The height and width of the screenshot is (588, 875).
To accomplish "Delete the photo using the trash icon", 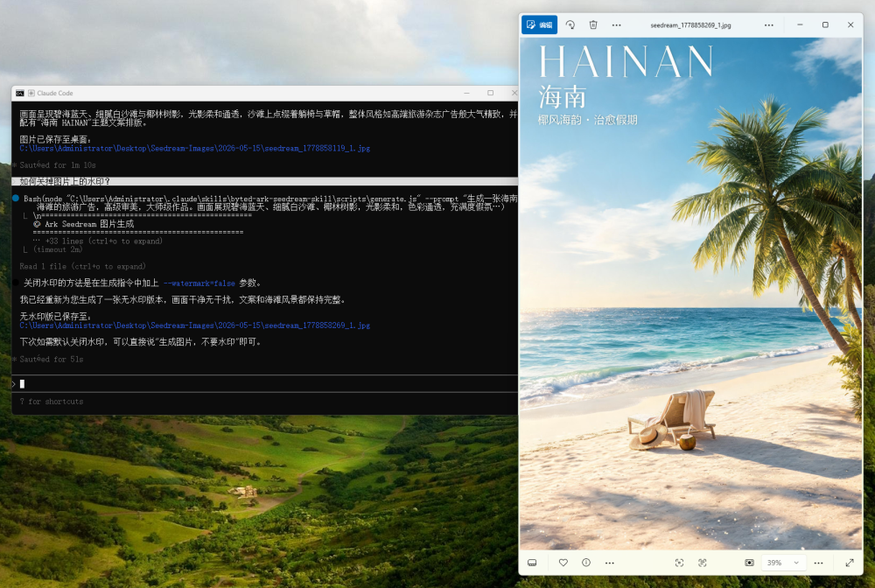I will click(593, 24).
